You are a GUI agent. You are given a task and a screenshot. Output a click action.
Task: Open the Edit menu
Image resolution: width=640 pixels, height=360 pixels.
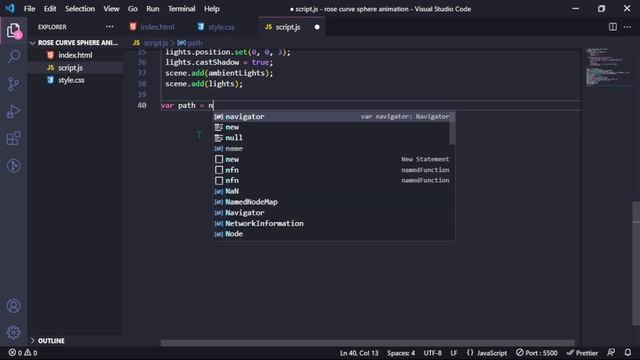[50, 9]
